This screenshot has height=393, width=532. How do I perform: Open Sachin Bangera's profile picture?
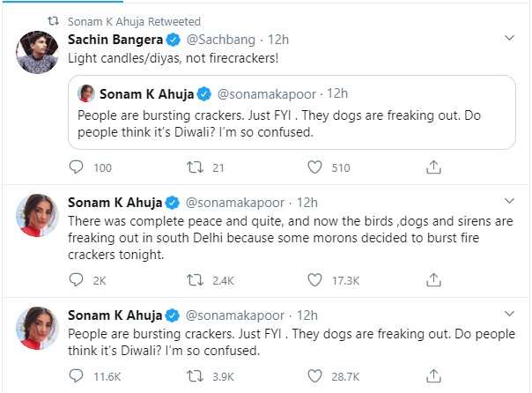(x=38, y=55)
